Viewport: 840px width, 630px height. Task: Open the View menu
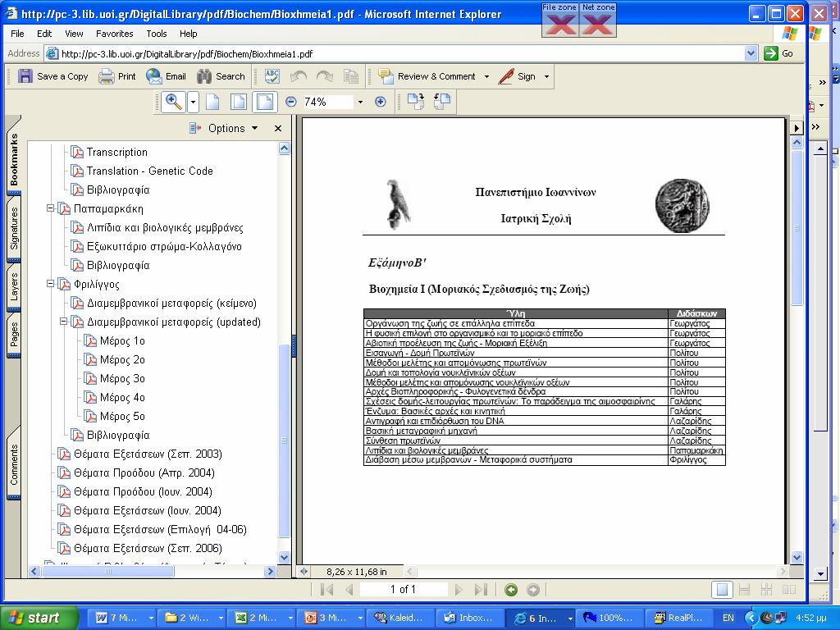pos(74,34)
